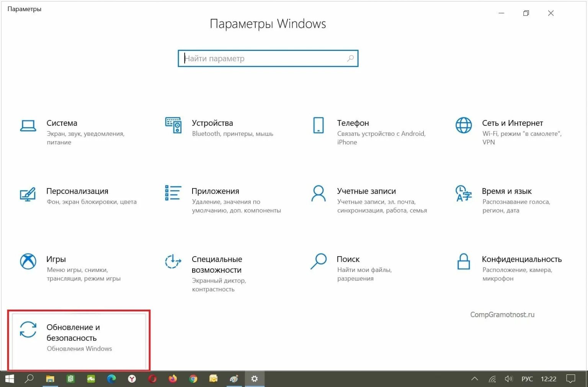Launch Microsoft Edge from the taskbar
Screen dimensions: 588x387
111,379
